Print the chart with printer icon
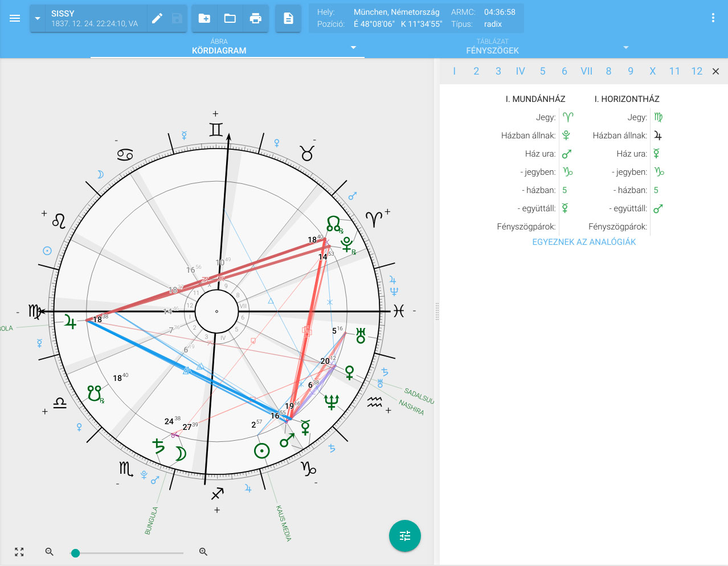Screen dimensions: 728x566 pos(256,18)
